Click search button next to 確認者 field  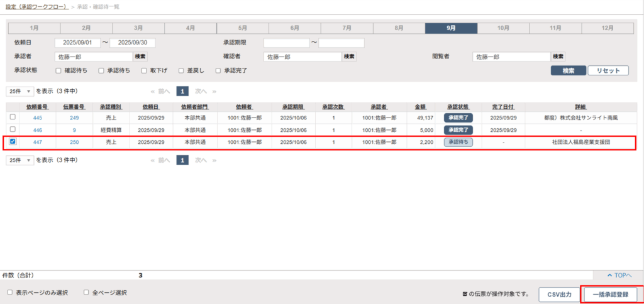coord(350,57)
